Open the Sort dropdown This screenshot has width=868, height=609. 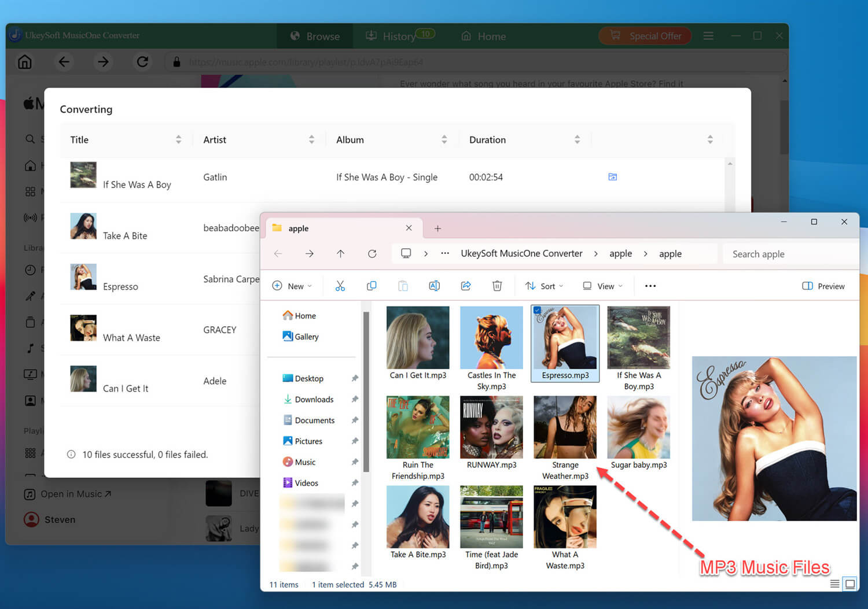tap(544, 286)
